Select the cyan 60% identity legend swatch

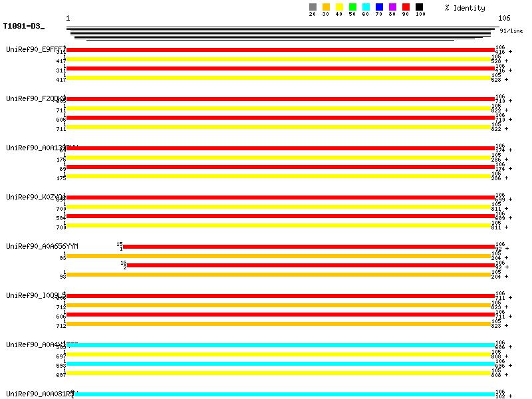(x=366, y=7)
